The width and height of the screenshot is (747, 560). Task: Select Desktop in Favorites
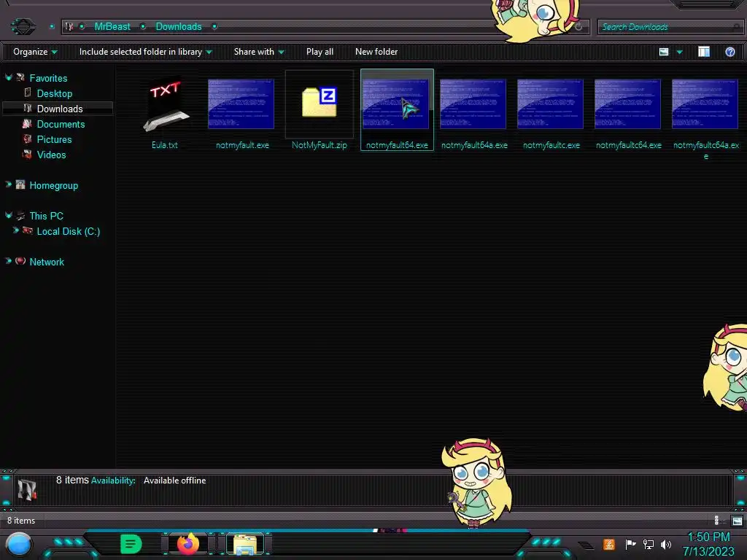coord(54,93)
